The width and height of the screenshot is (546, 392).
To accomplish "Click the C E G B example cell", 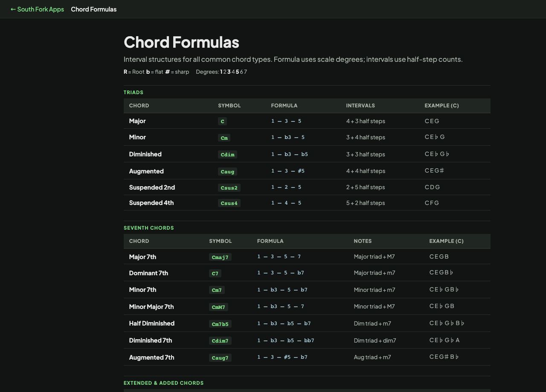I will tap(439, 257).
